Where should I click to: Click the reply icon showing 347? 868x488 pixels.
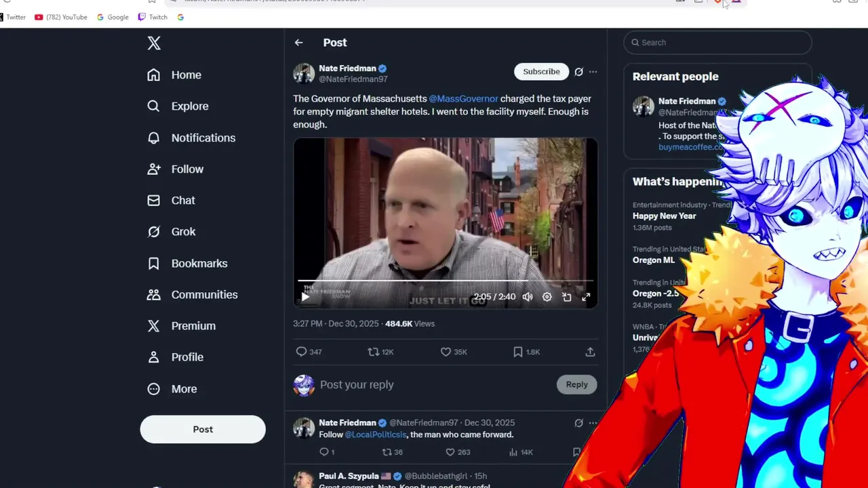309,352
